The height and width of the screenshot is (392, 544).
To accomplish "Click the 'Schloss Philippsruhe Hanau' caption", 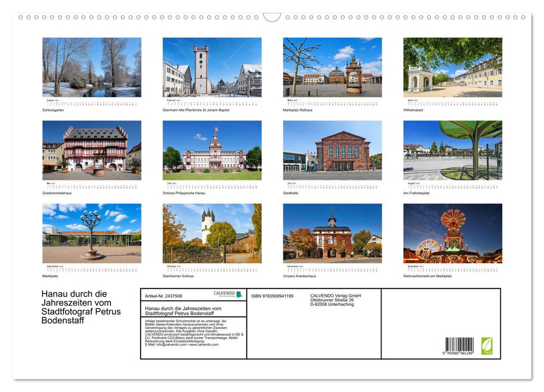I will pyautogui.click(x=184, y=193).
